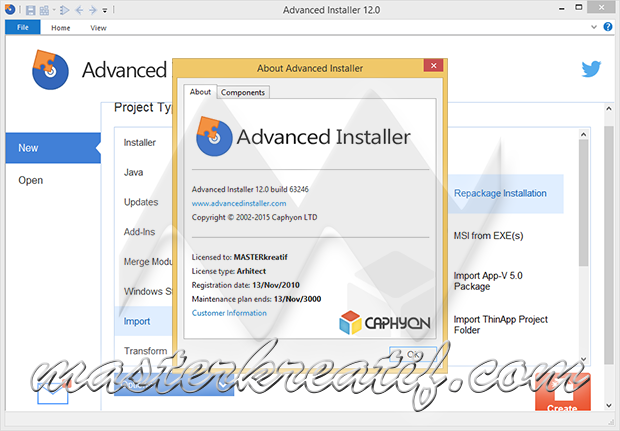Image resolution: width=620 pixels, height=431 pixels.
Task: Click the Caphyon logo
Action: (385, 322)
